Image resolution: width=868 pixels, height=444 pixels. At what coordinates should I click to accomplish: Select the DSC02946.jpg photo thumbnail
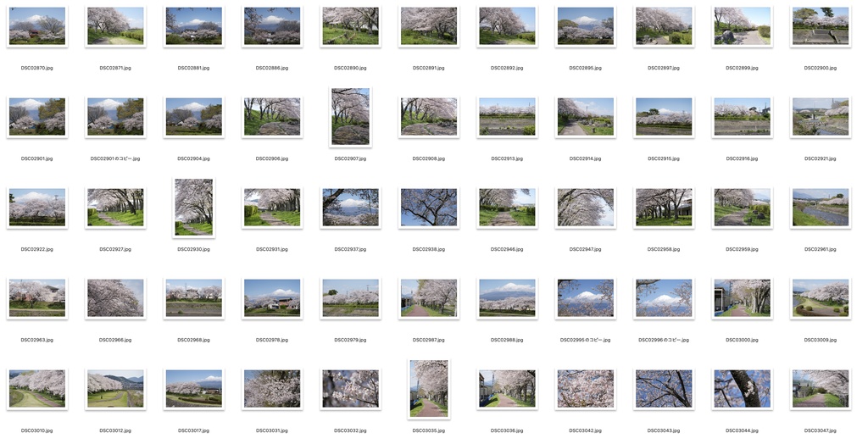507,208
